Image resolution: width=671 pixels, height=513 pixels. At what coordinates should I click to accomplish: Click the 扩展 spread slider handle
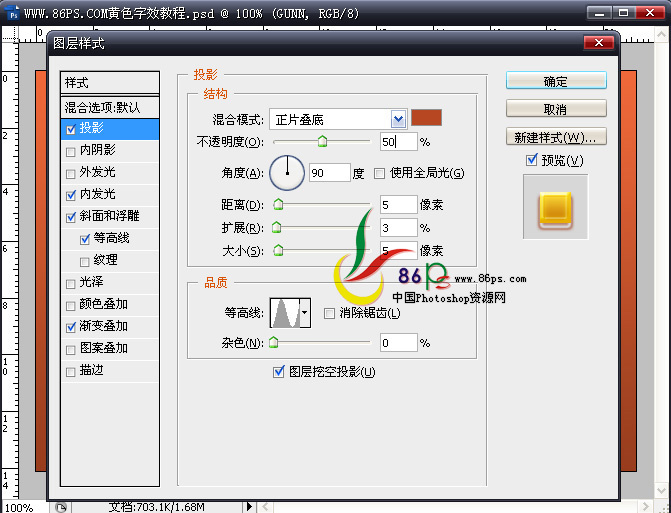click(x=277, y=227)
